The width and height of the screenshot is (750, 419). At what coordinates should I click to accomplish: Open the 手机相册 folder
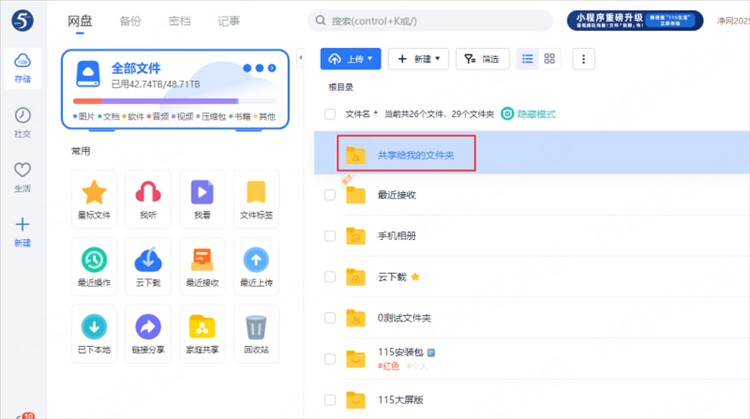[397, 236]
